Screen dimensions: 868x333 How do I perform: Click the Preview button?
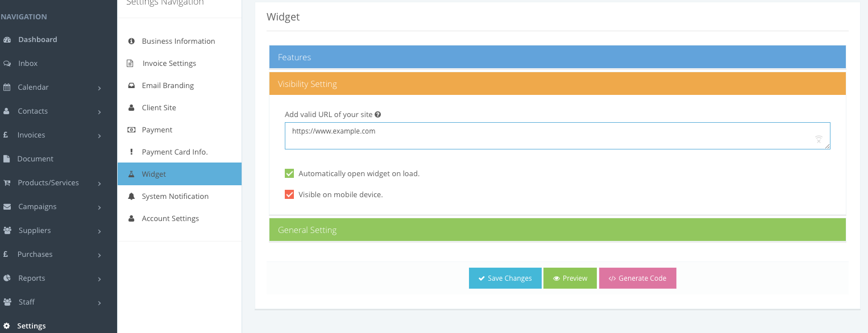pos(570,278)
